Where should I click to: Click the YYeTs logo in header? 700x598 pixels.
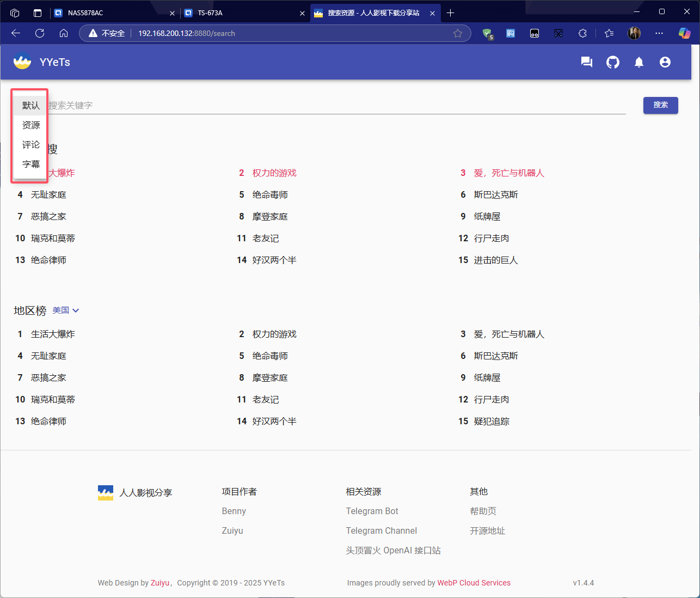tap(22, 62)
